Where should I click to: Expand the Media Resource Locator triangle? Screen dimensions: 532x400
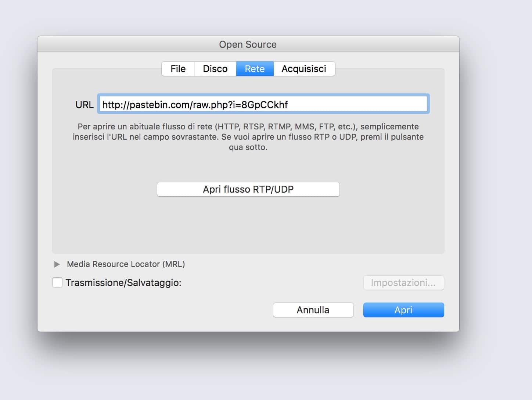click(57, 264)
